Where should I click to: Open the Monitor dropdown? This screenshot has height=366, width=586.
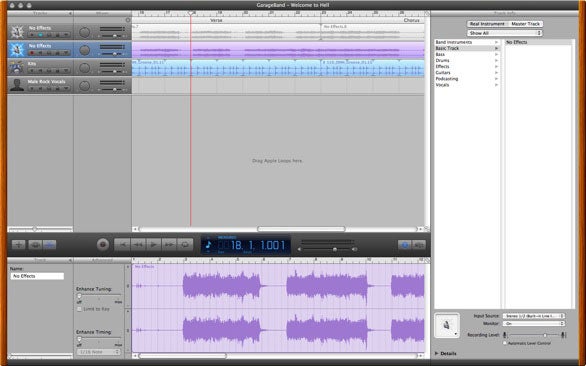tap(533, 324)
